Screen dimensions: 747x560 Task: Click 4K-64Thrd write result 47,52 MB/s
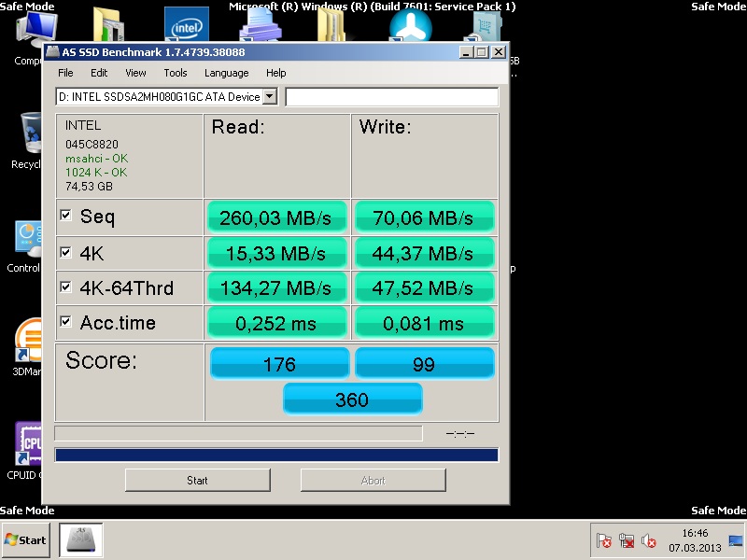point(424,287)
